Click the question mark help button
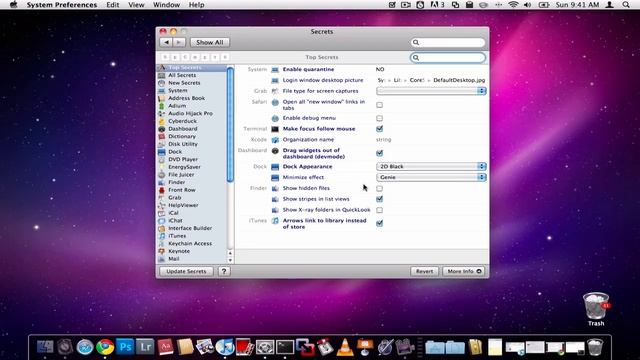The image size is (640, 360). coord(224,271)
